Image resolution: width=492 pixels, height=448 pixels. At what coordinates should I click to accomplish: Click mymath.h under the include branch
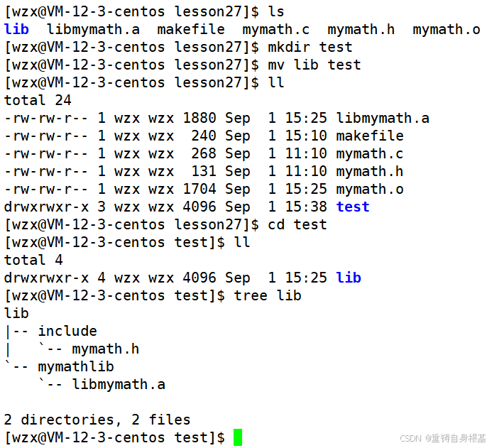click(105, 349)
